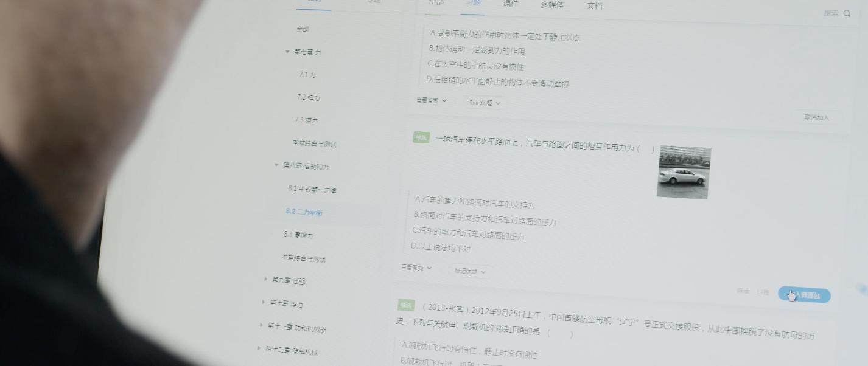Open 标记优题 dropdown for the 平衡力 question

[485, 103]
